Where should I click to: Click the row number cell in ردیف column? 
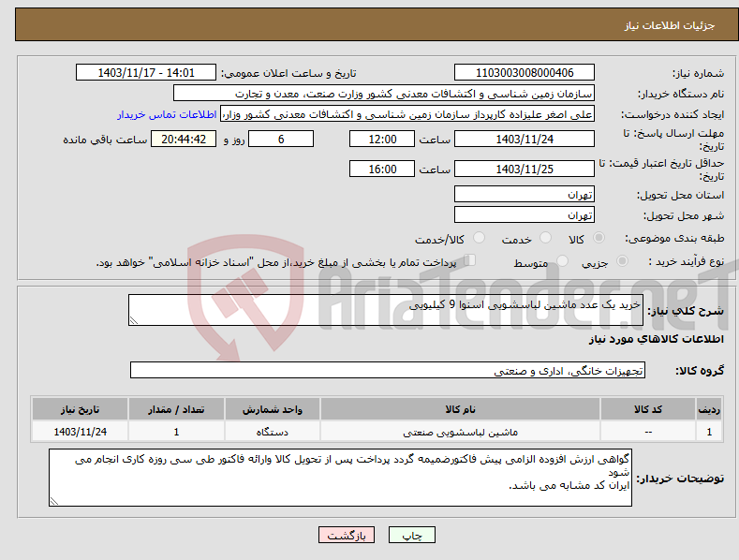(x=709, y=432)
